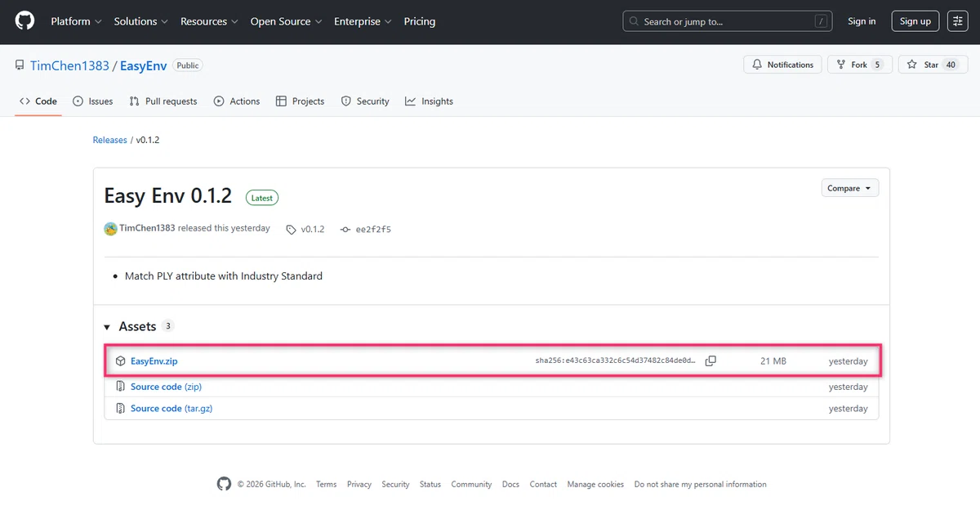Download EasyEnv.zip asset

pyautogui.click(x=154, y=360)
